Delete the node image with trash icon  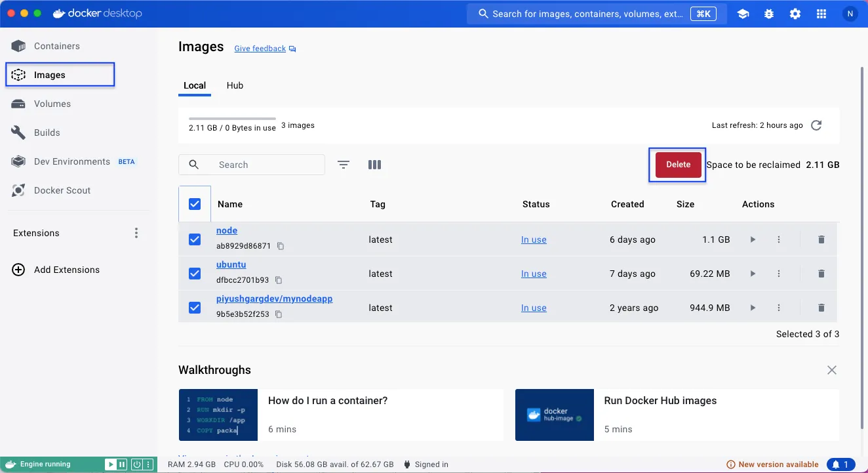tap(821, 239)
